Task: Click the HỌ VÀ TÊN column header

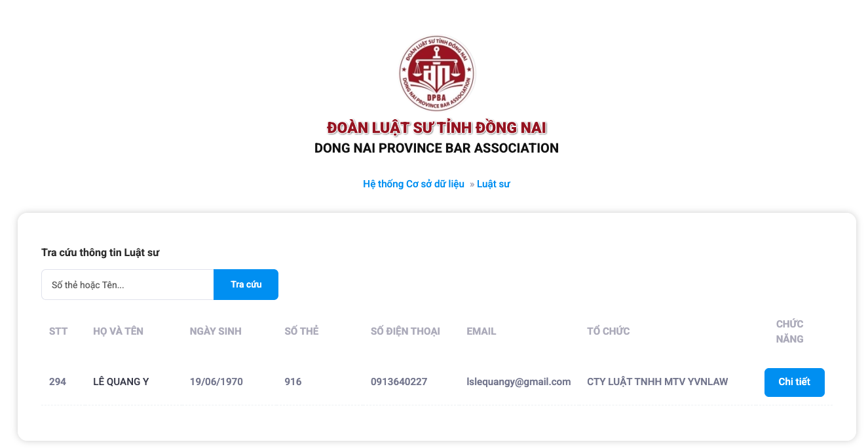Action: pyautogui.click(x=117, y=331)
